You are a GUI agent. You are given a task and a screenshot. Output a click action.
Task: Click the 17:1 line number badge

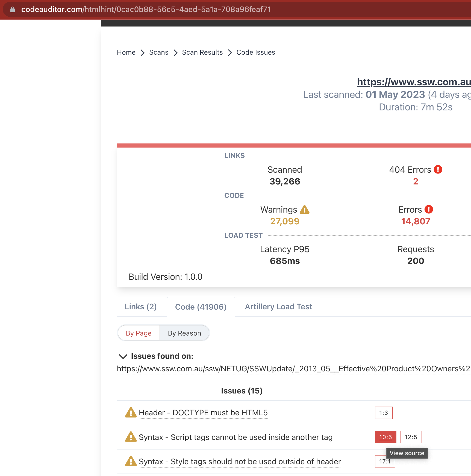click(x=385, y=462)
